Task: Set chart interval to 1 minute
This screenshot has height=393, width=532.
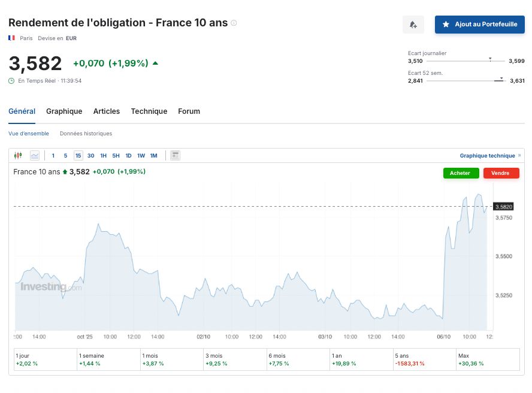Action: coord(53,155)
